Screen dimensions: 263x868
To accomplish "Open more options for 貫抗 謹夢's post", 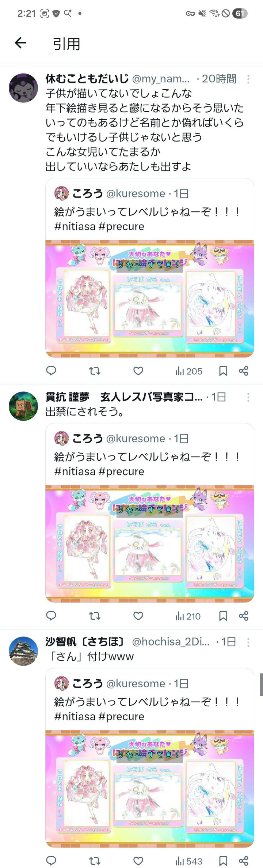I will coord(248,397).
